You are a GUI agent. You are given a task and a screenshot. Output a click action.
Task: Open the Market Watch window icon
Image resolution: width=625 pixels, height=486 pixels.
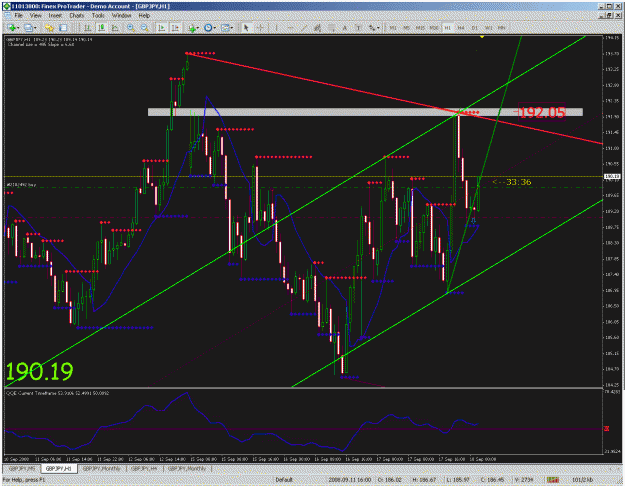click(49, 28)
